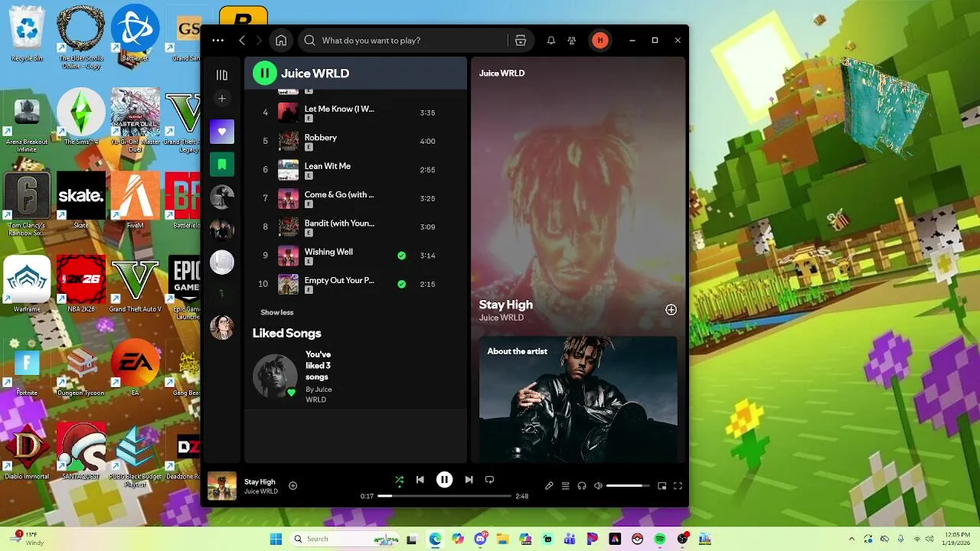Toggle repeat mode
980x551 pixels.
[x=489, y=480]
